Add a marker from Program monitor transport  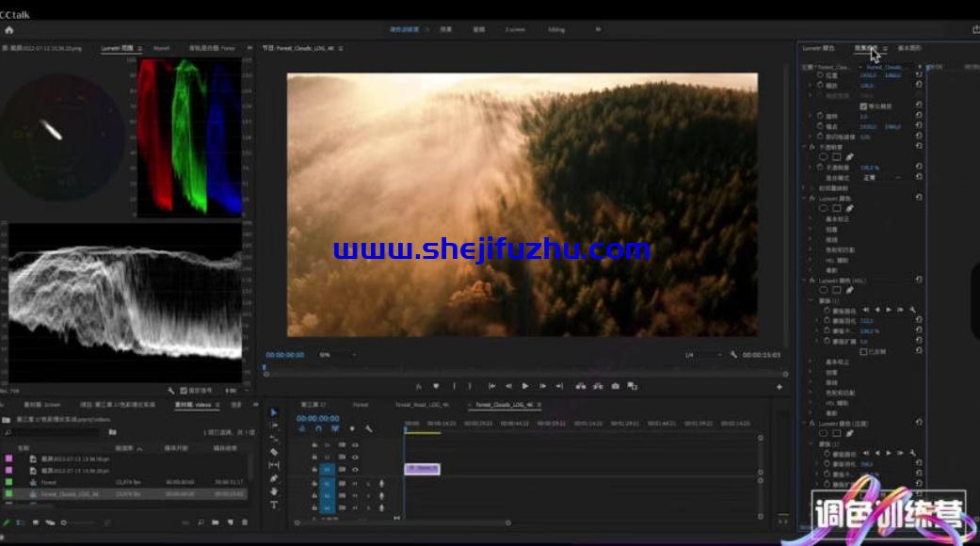click(x=436, y=386)
